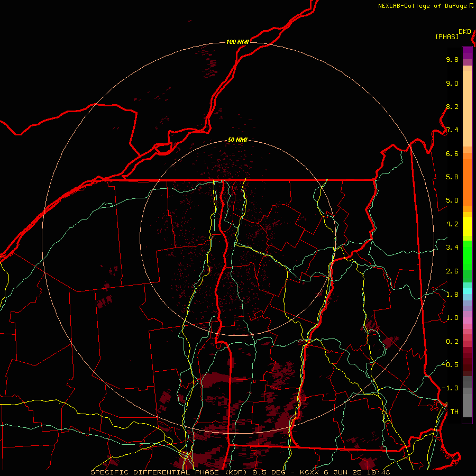
Task: Click the -0.5 value on the color scale
Action: [450, 364]
